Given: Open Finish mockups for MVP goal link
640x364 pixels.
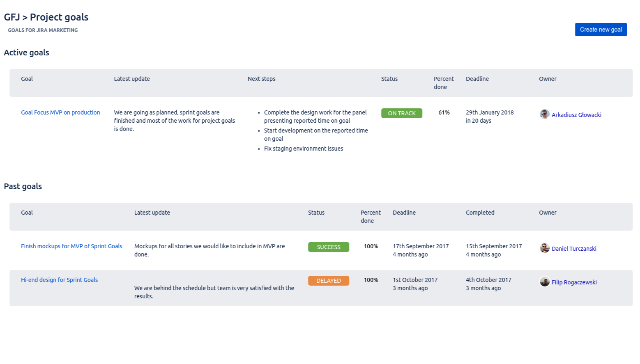Looking at the screenshot, I should (x=71, y=246).
